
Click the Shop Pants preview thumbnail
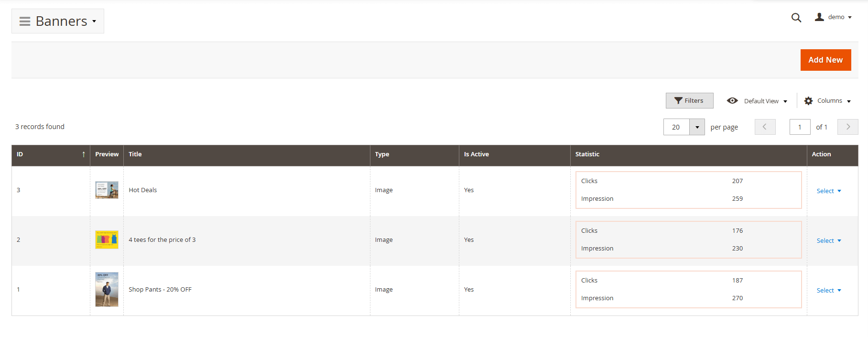pos(107,290)
